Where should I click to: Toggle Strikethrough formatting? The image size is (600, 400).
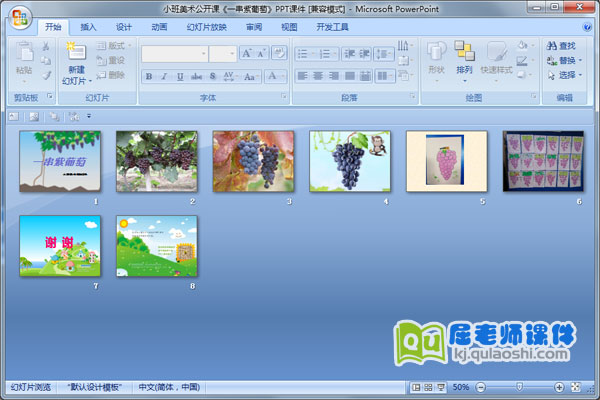(196, 76)
